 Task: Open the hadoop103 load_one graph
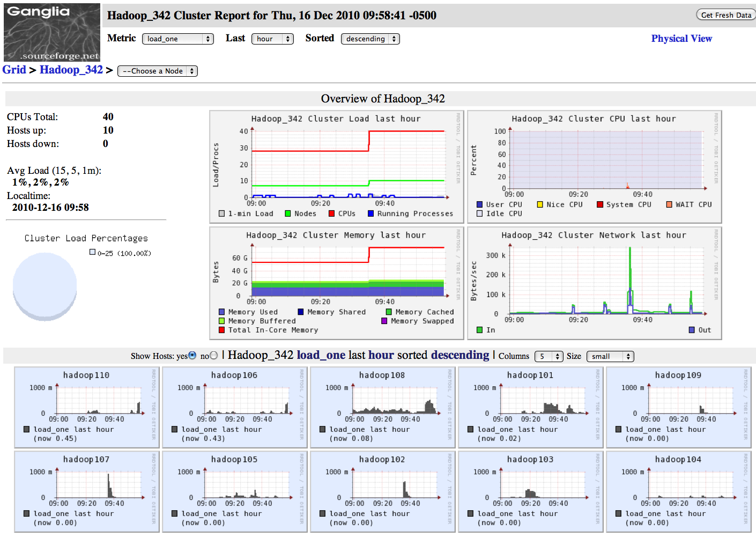coord(531,491)
